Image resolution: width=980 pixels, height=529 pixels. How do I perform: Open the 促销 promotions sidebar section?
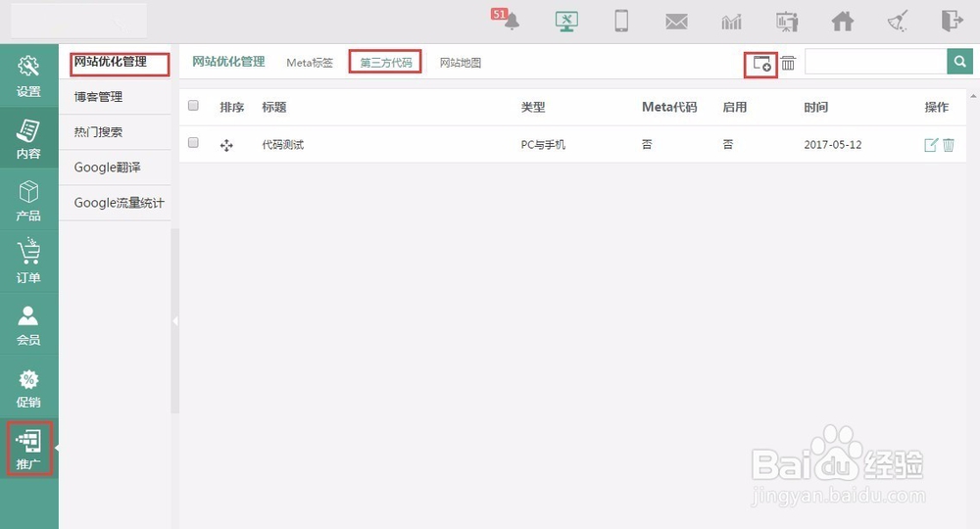28,386
